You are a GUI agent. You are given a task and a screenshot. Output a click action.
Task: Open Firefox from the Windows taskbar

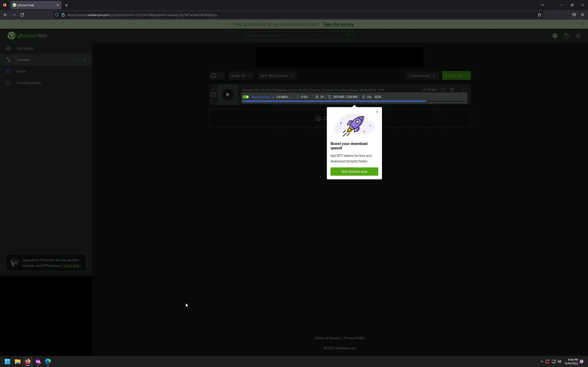(x=28, y=361)
